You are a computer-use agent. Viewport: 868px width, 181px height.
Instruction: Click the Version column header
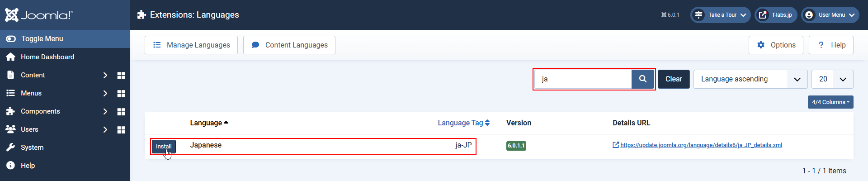(519, 123)
